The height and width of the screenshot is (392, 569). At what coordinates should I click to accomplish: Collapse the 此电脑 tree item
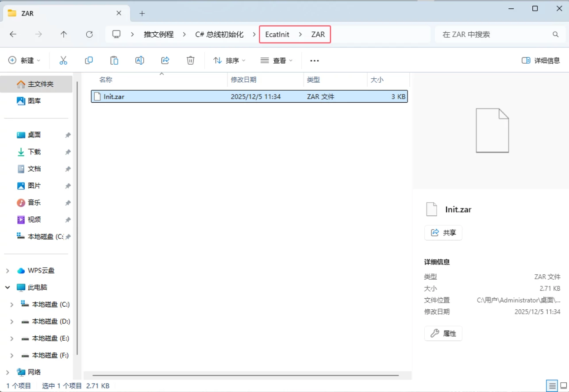[7, 287]
